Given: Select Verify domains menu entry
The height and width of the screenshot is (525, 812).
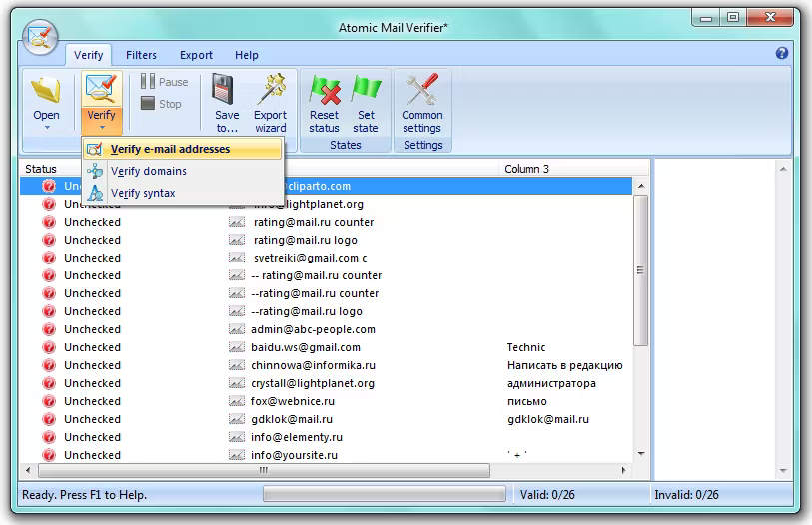Looking at the screenshot, I should pyautogui.click(x=148, y=171).
